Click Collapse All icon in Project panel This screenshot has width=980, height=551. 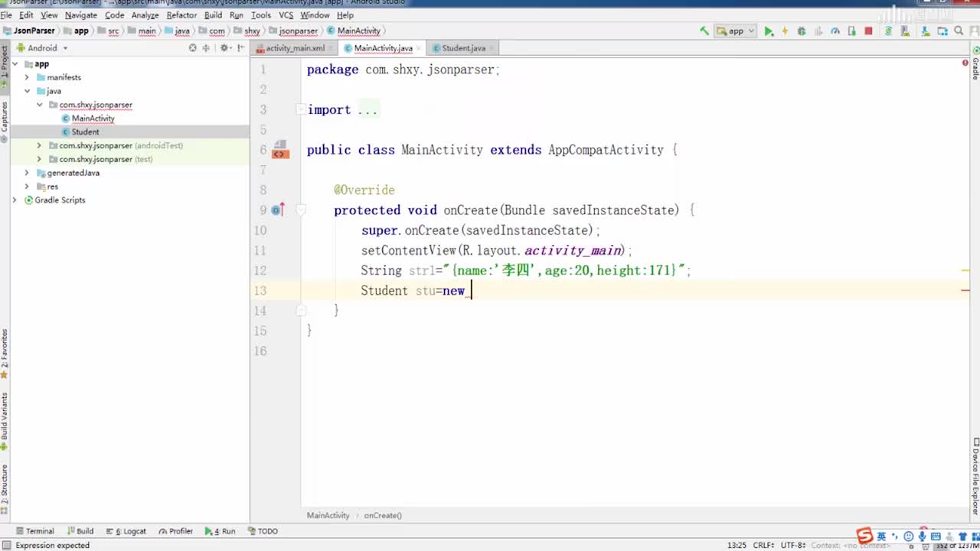(207, 47)
